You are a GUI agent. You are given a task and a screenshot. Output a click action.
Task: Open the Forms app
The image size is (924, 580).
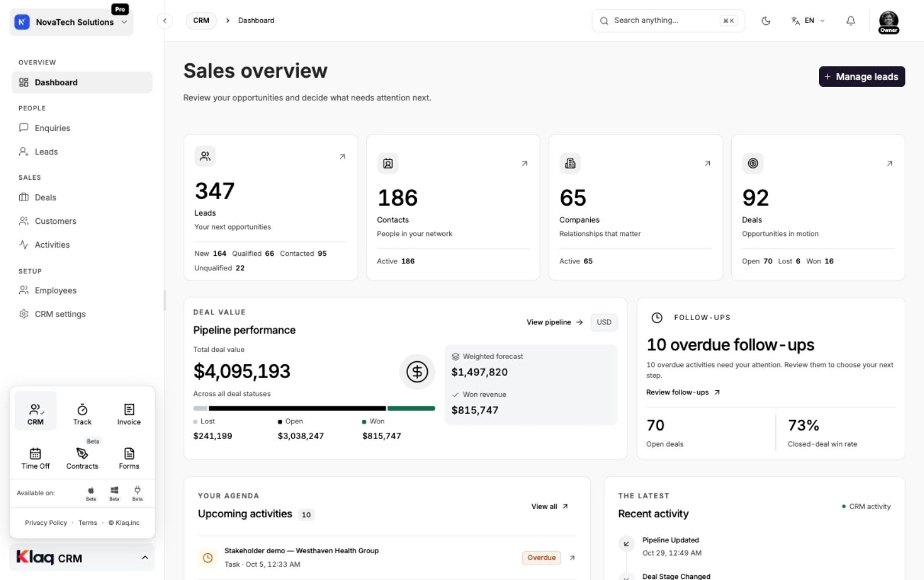point(129,458)
